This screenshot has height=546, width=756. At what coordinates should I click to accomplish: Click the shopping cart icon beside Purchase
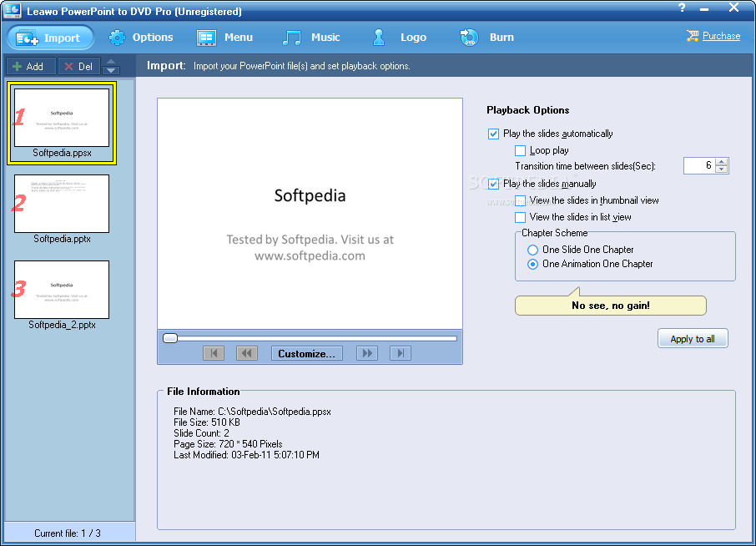point(693,36)
